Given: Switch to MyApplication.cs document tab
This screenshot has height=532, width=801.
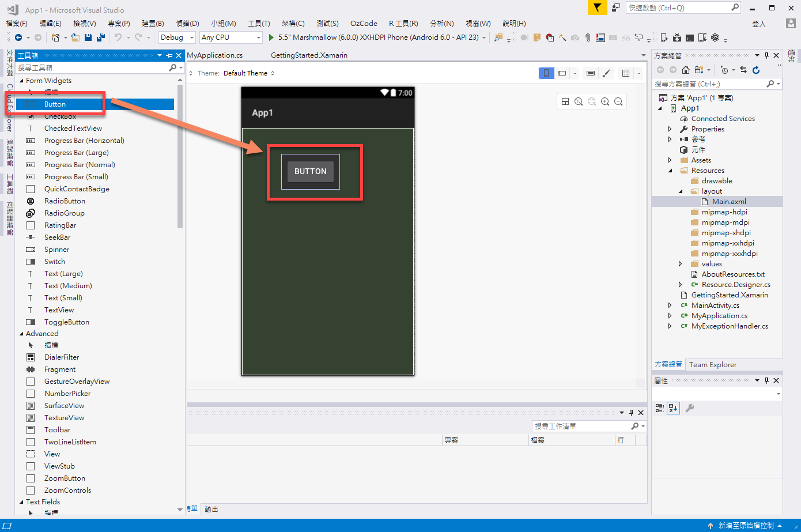Looking at the screenshot, I should pyautogui.click(x=215, y=55).
